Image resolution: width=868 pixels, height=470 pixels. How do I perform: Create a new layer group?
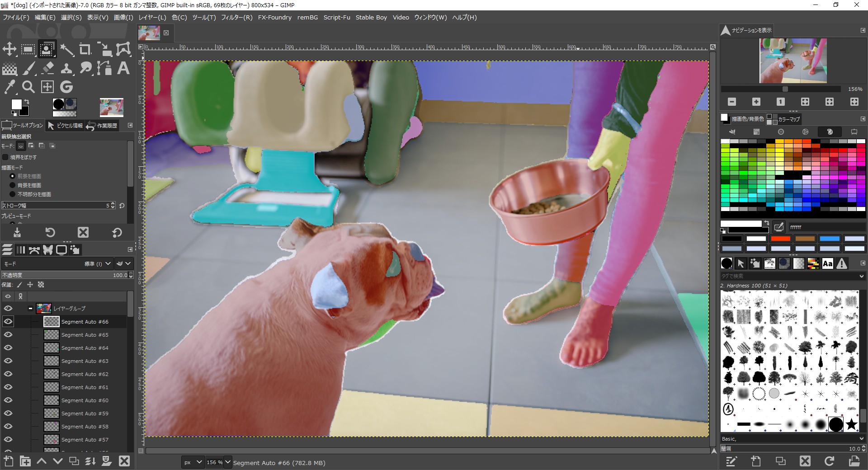click(25, 461)
